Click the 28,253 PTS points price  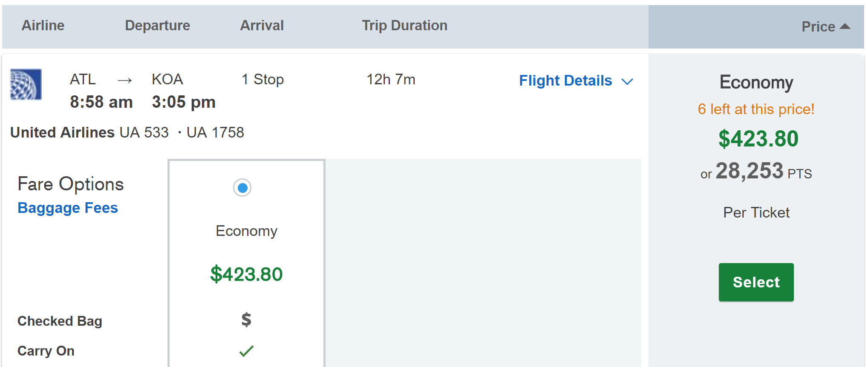tap(756, 171)
